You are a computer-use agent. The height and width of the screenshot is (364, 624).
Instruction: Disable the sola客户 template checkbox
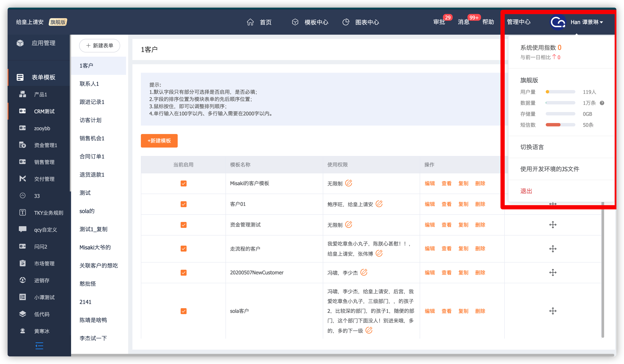coord(183,311)
